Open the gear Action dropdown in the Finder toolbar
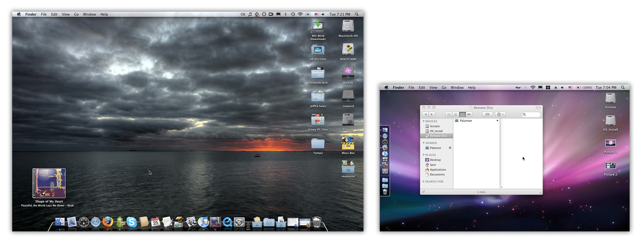 tap(500, 115)
